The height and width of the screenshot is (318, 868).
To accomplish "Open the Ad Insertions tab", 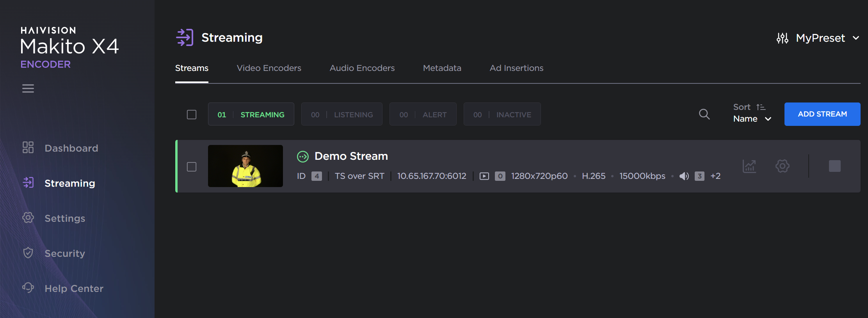I will click(x=516, y=68).
